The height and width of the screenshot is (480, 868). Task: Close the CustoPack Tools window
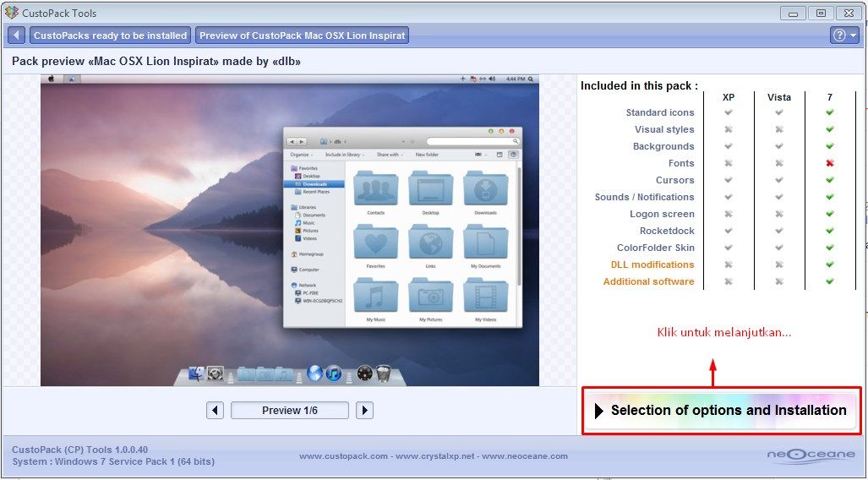point(849,14)
